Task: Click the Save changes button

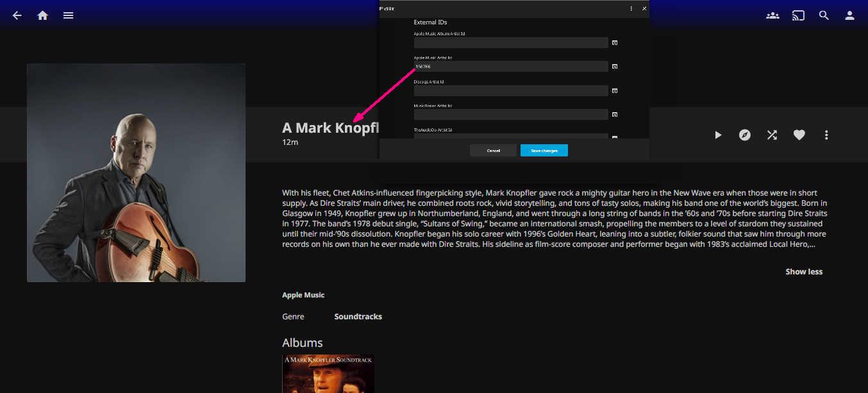Action: (x=544, y=151)
